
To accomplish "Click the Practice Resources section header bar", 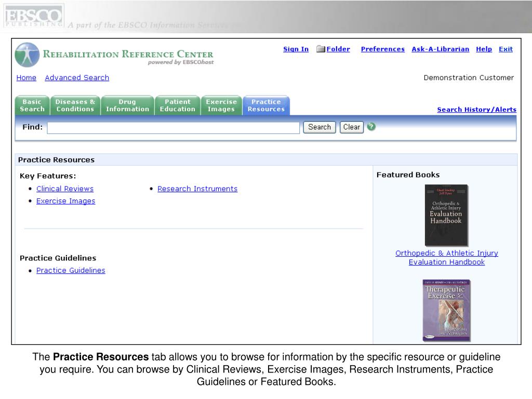I will (267, 160).
